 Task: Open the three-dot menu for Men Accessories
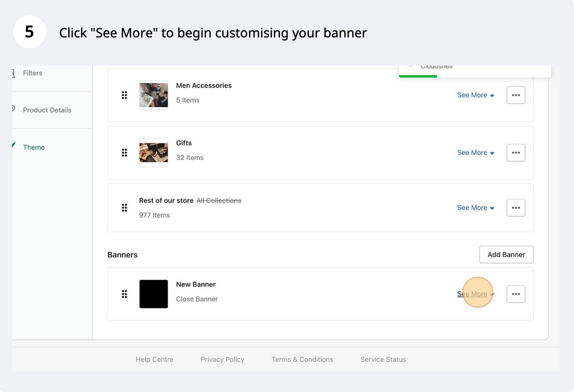click(x=516, y=95)
